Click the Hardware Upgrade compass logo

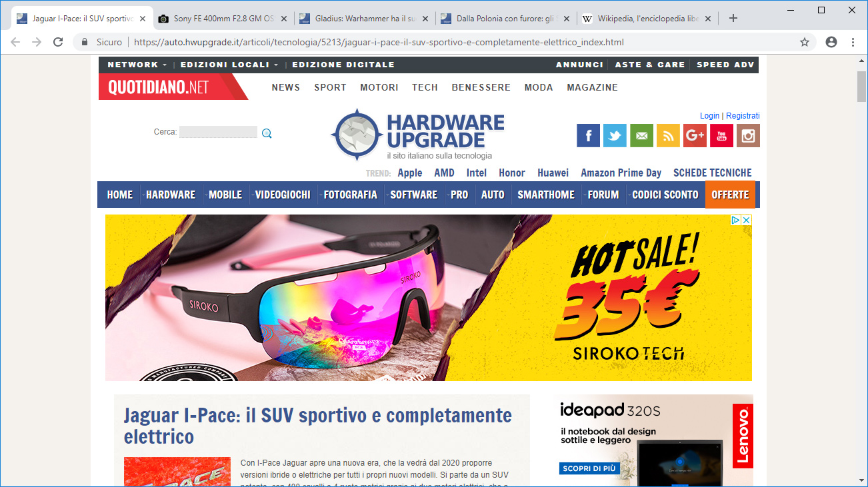pyautogui.click(x=357, y=135)
